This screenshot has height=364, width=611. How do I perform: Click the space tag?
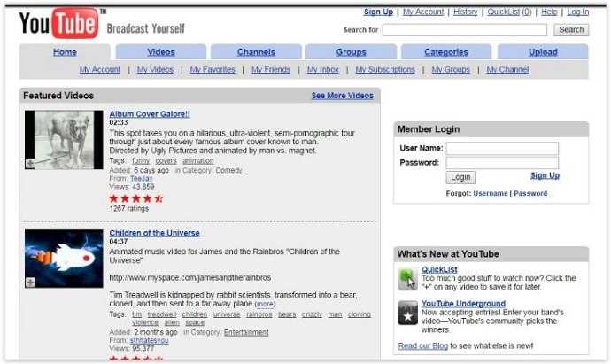click(195, 322)
